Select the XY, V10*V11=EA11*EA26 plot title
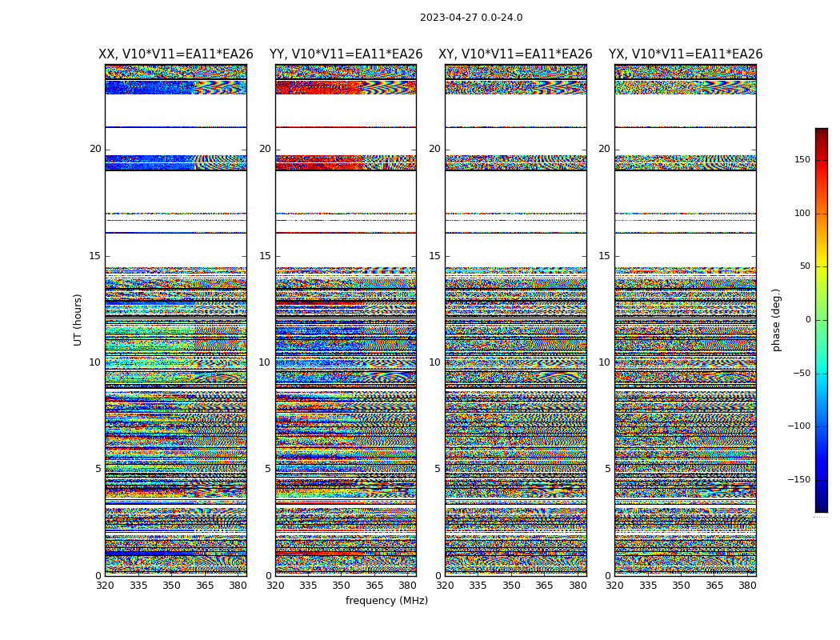This screenshot has width=840, height=640. pyautogui.click(x=515, y=54)
